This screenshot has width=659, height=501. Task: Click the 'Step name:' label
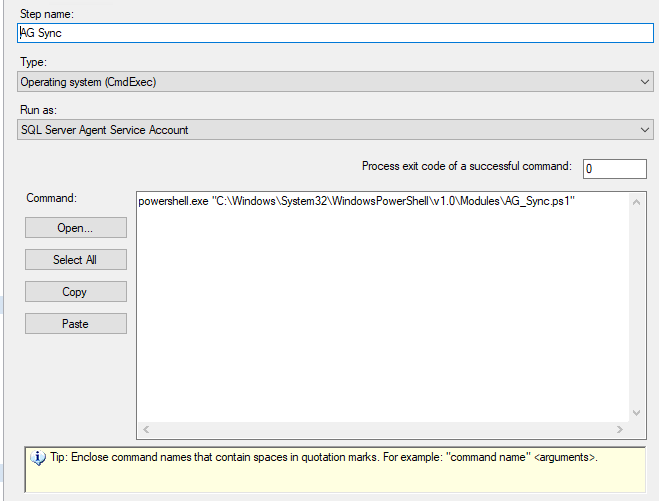[47, 14]
